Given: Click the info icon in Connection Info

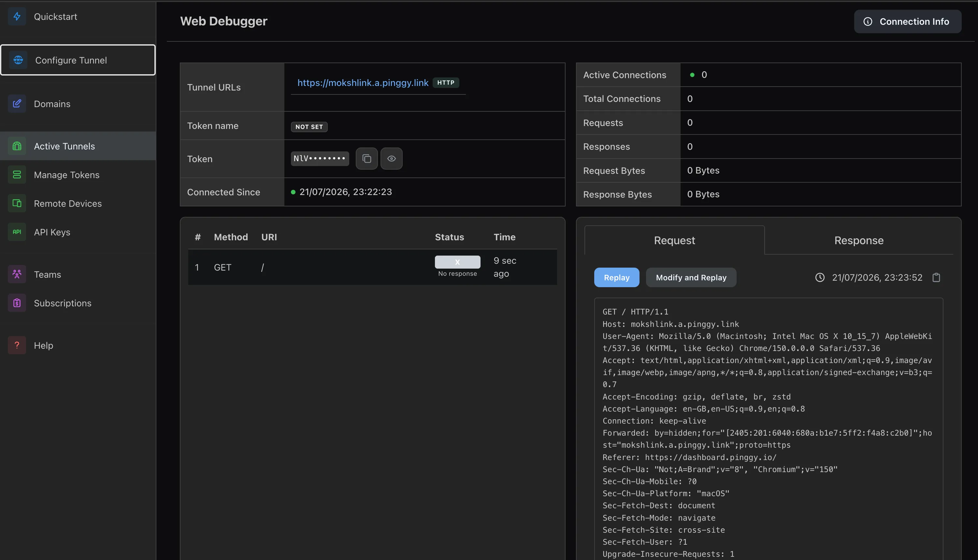Looking at the screenshot, I should [x=868, y=21].
